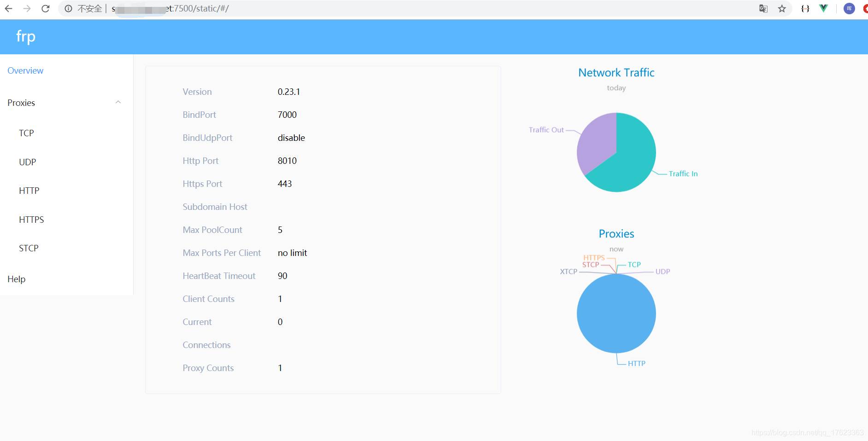868x441 pixels.
Task: Click the Traffic In chart label
Action: pos(683,174)
